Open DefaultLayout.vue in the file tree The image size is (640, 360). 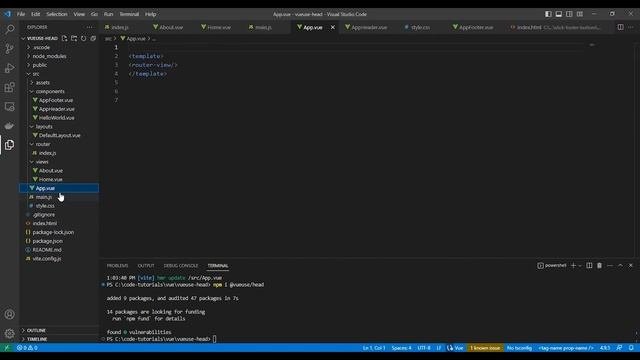tap(59, 135)
